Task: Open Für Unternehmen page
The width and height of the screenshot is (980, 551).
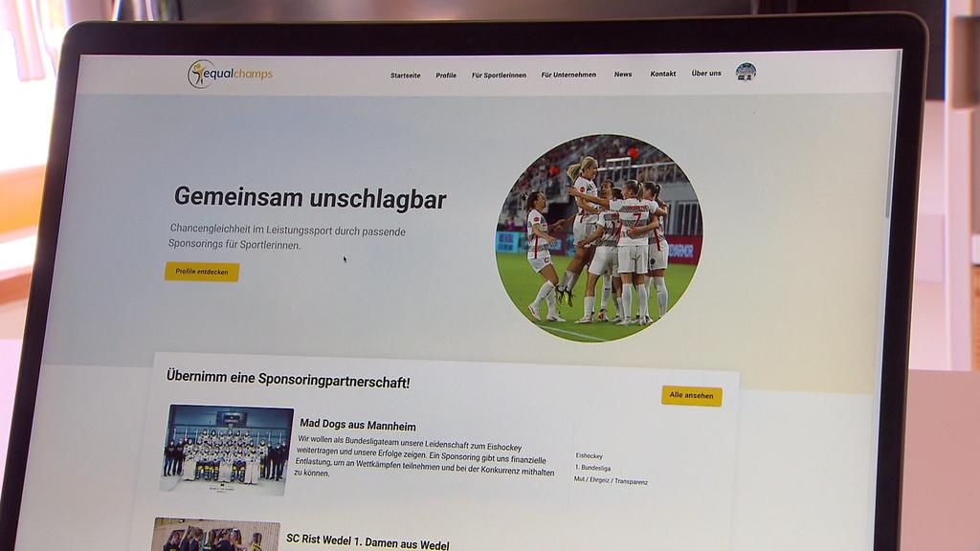Action: point(568,75)
